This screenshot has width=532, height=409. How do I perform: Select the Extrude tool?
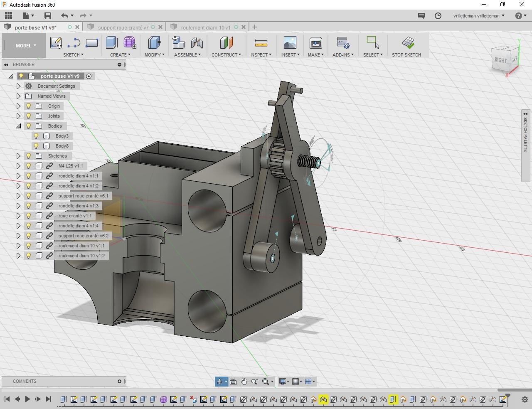pos(112,42)
